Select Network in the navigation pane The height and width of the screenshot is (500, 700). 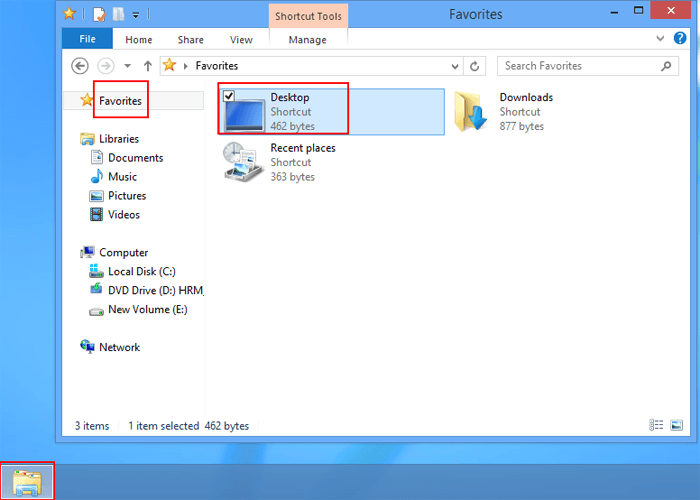(x=119, y=347)
